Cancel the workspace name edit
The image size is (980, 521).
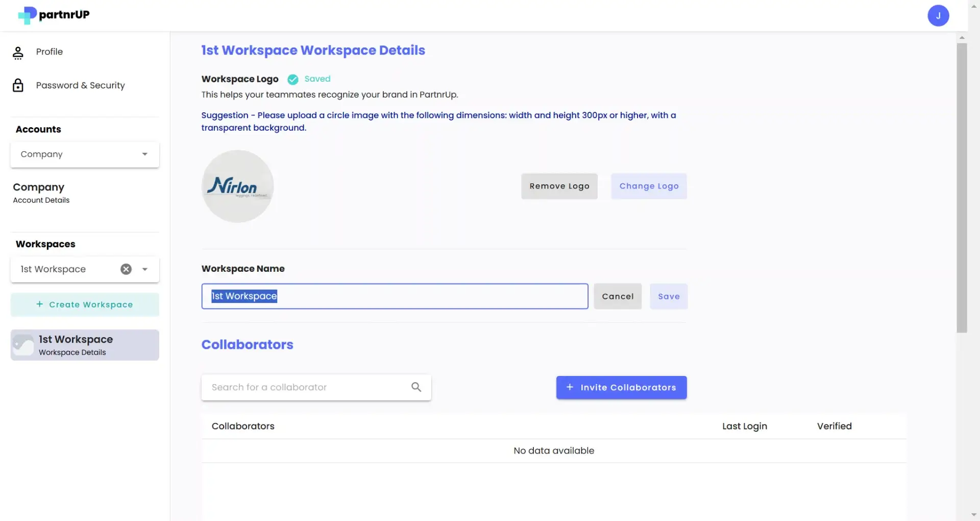point(618,296)
